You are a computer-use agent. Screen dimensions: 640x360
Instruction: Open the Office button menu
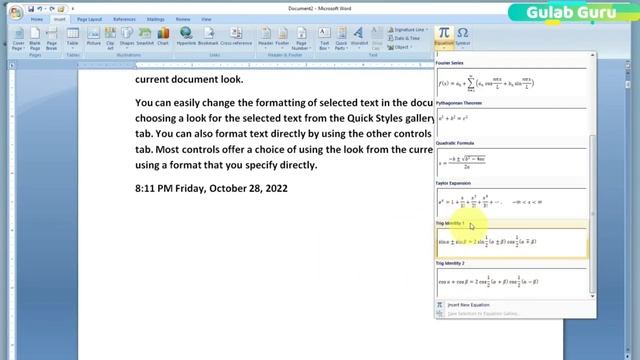click(16, 13)
